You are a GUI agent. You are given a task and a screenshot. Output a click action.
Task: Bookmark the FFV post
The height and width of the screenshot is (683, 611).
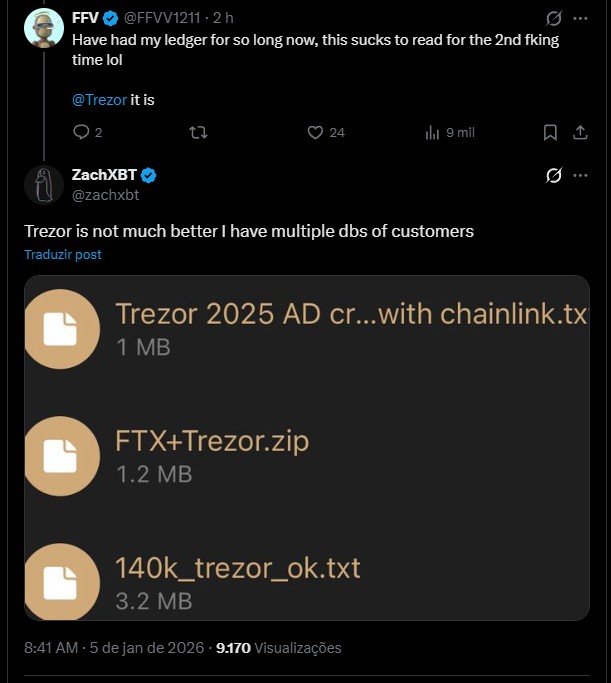click(549, 132)
